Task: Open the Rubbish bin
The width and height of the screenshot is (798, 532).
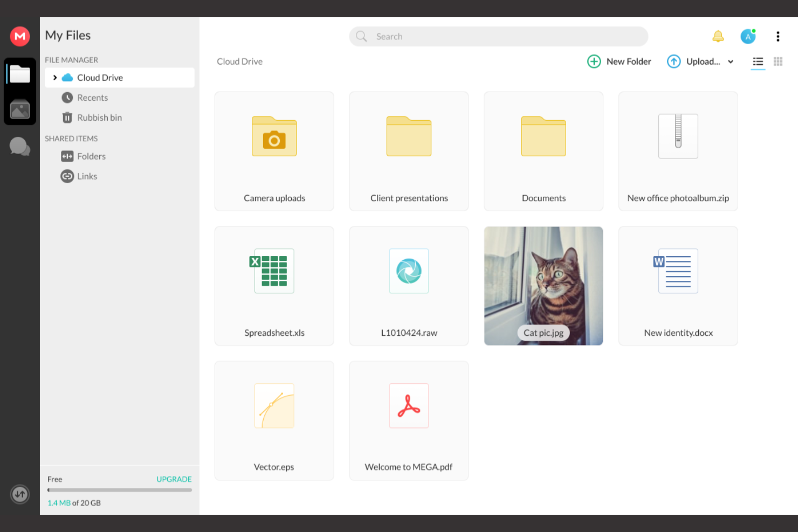Action: 99,118
